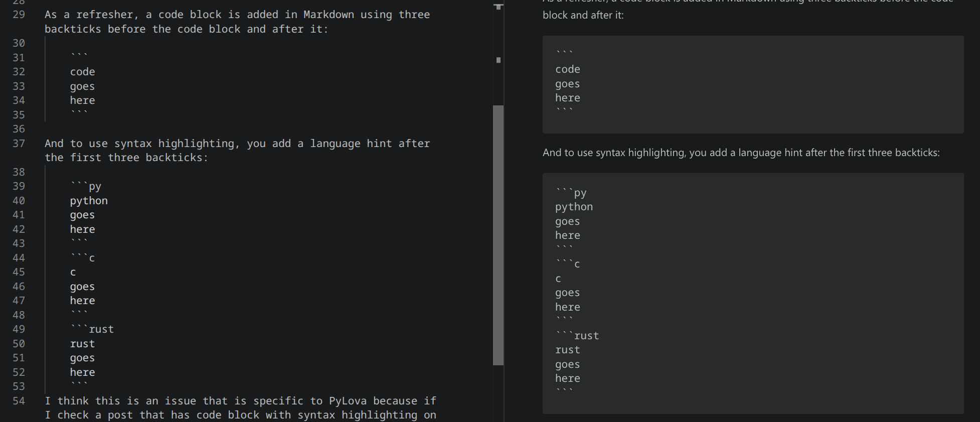Select line number 32 in the gutter
This screenshot has width=980, height=422.
point(19,72)
